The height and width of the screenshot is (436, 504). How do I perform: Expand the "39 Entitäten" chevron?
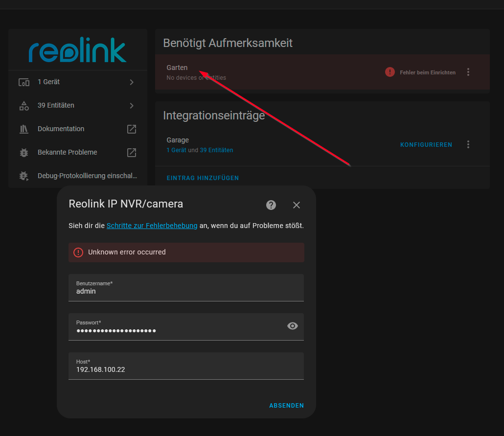(131, 105)
